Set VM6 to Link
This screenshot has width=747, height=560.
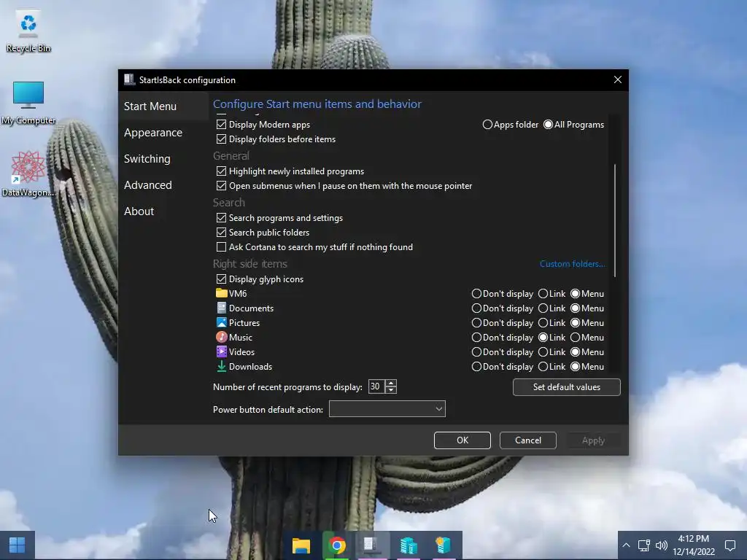(x=543, y=294)
